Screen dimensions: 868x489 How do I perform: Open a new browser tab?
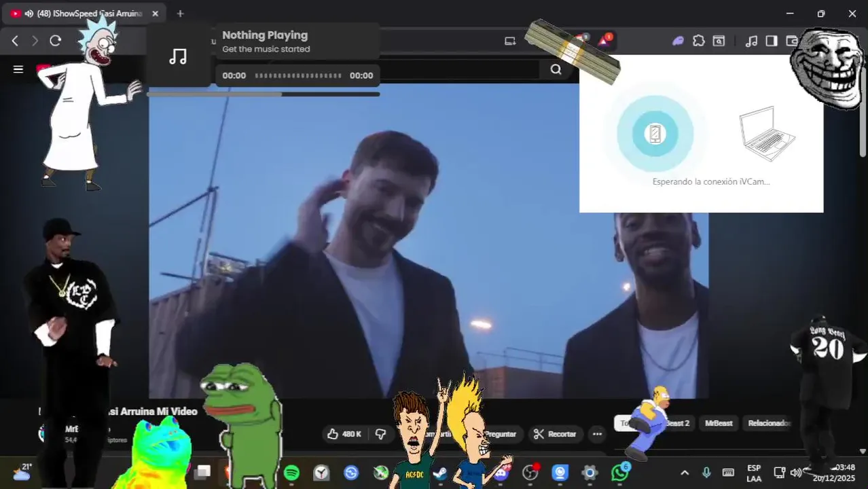click(x=180, y=14)
